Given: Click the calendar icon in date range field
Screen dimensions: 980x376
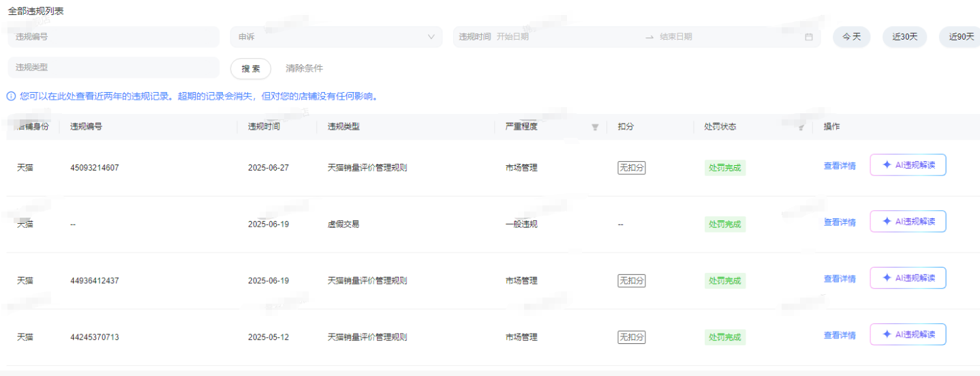Looking at the screenshot, I should (808, 37).
